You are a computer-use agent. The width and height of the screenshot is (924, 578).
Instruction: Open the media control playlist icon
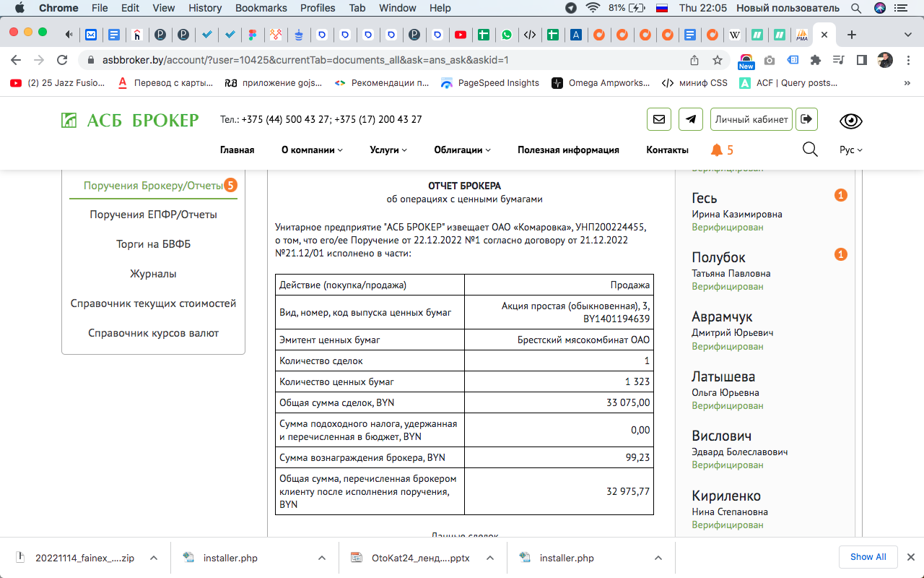point(838,60)
